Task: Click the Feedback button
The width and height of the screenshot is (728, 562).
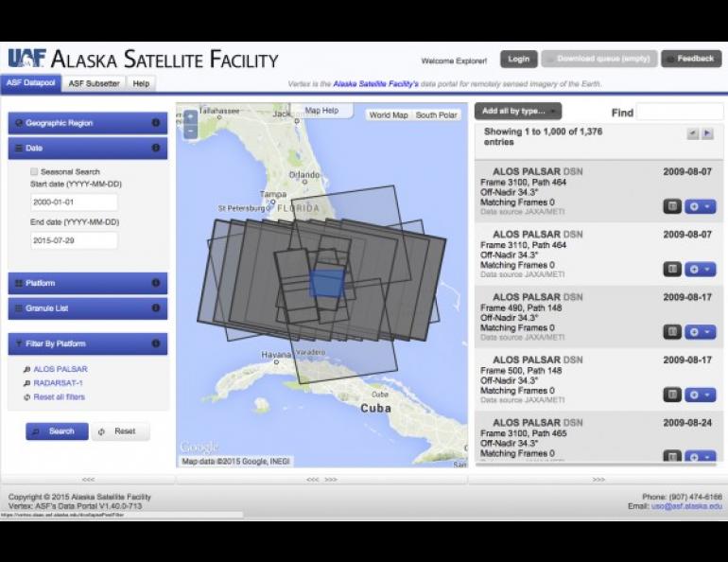Action: pos(691,59)
